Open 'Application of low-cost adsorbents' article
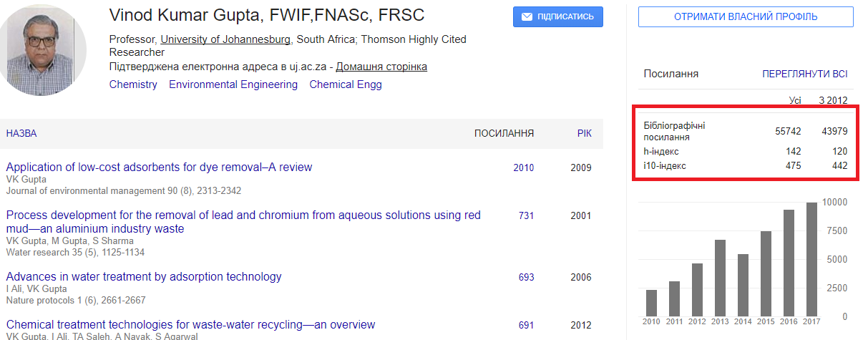 coord(159,167)
